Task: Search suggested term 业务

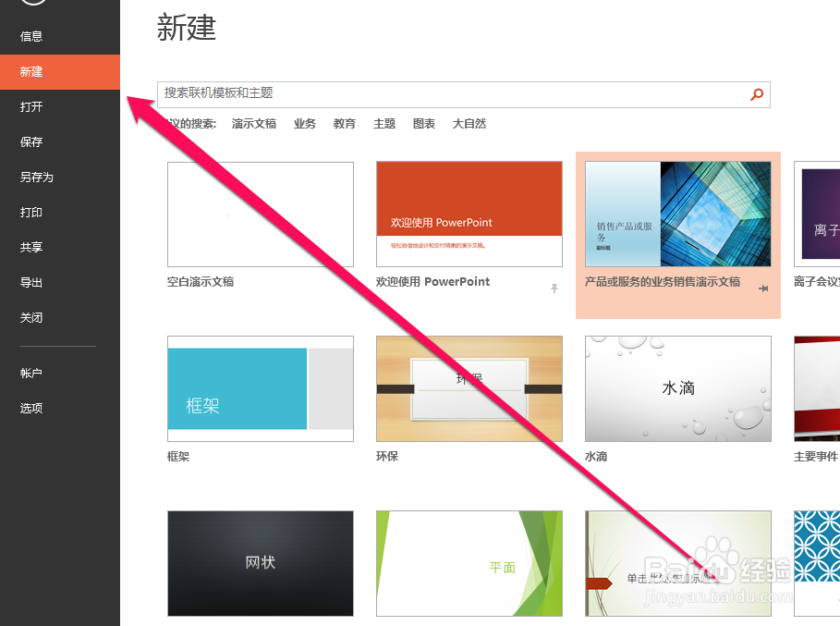Action: click(x=305, y=124)
